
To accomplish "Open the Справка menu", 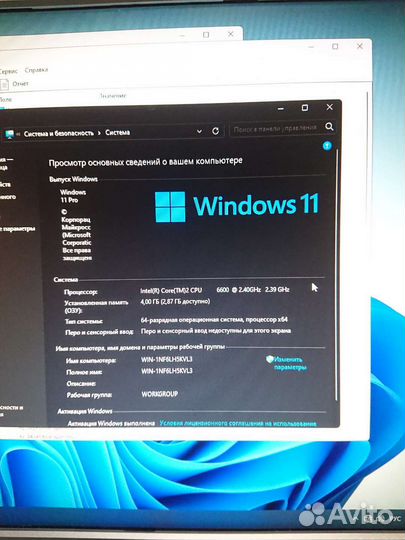I will click(x=36, y=70).
